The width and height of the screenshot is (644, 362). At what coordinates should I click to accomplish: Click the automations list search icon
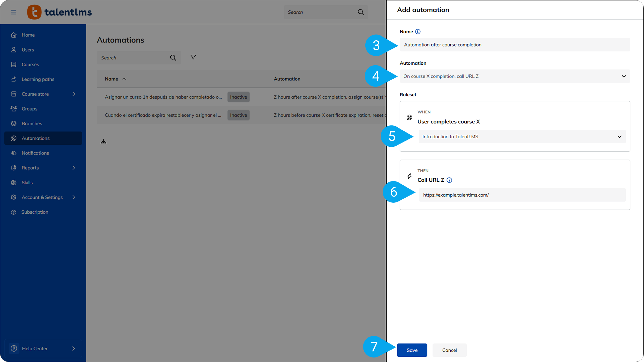173,58
